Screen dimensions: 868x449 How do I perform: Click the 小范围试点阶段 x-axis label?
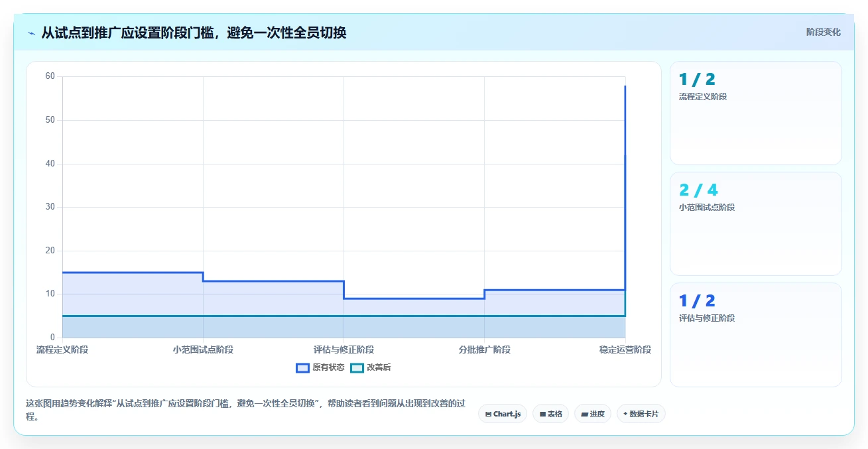point(203,350)
